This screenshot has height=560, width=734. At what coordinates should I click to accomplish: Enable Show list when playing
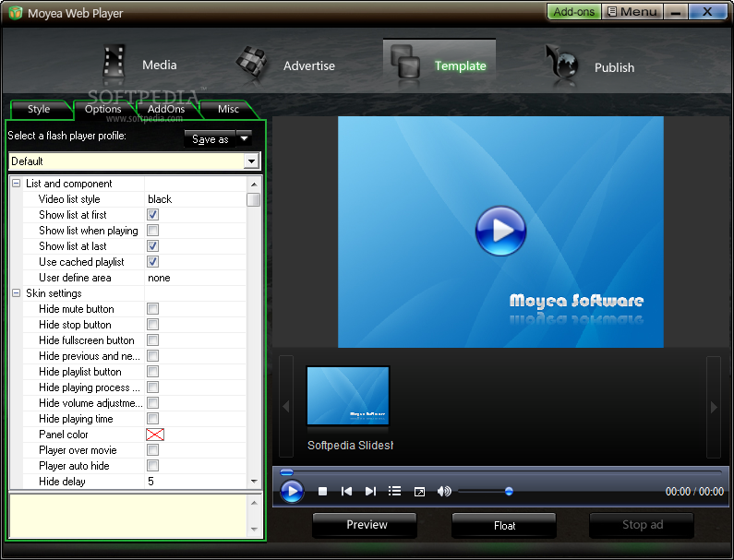coord(152,230)
